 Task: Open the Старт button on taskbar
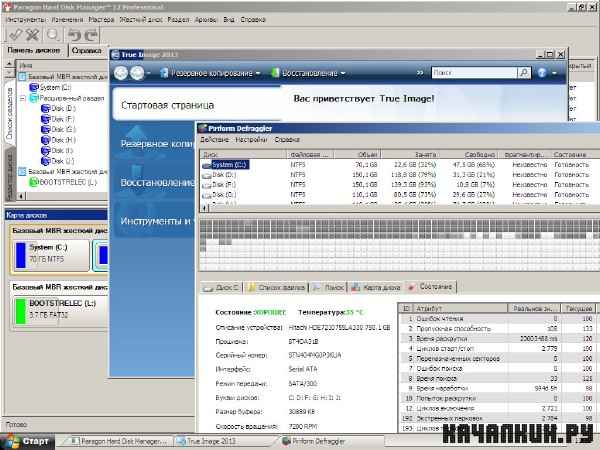pos(27,442)
